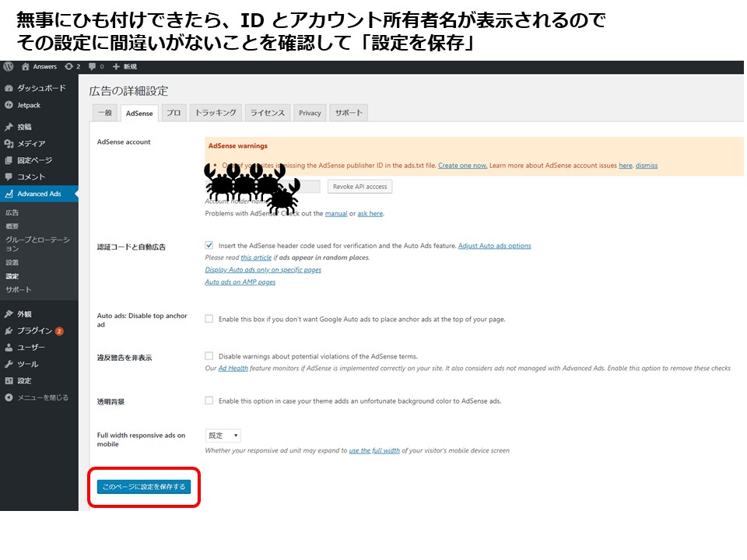Click the Revoke API access button
The width and height of the screenshot is (747, 560).
click(x=359, y=187)
